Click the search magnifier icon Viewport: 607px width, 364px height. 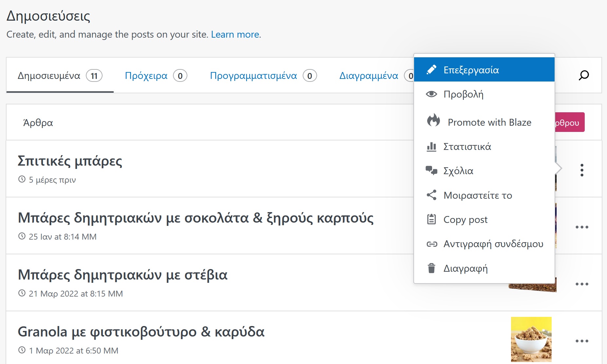(583, 75)
